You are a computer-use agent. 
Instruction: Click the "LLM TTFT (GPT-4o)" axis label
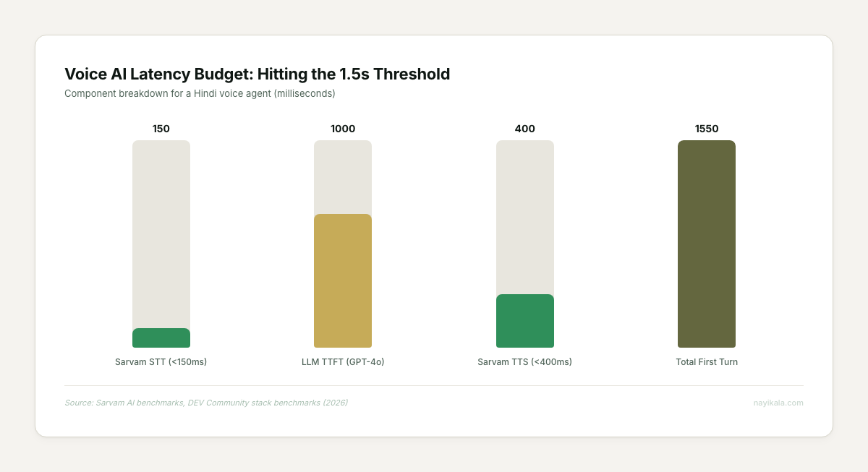[x=343, y=361]
